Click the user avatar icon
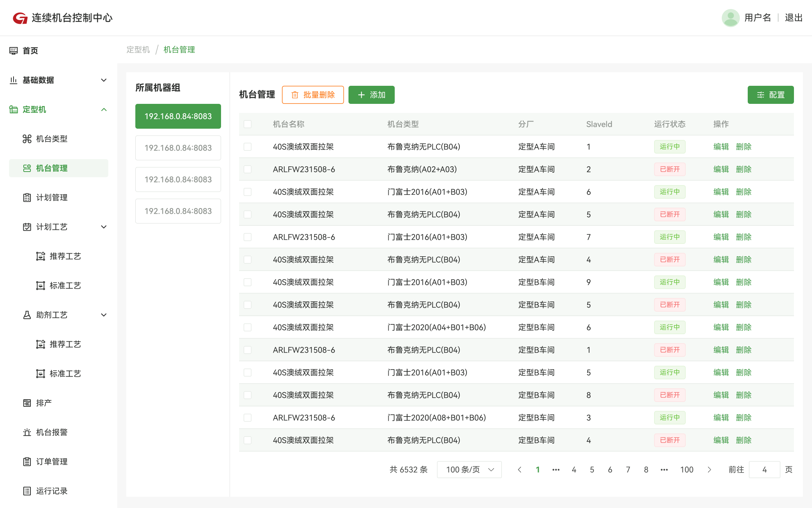 pyautogui.click(x=730, y=18)
